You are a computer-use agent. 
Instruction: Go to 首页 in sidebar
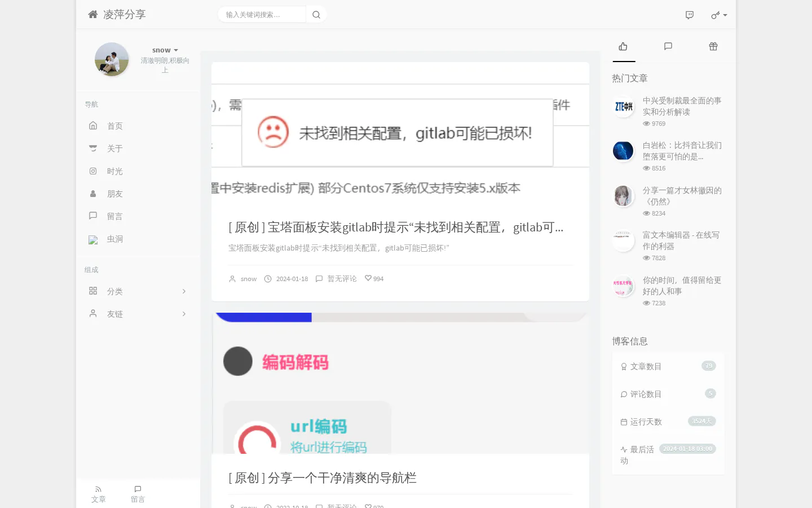(x=115, y=126)
